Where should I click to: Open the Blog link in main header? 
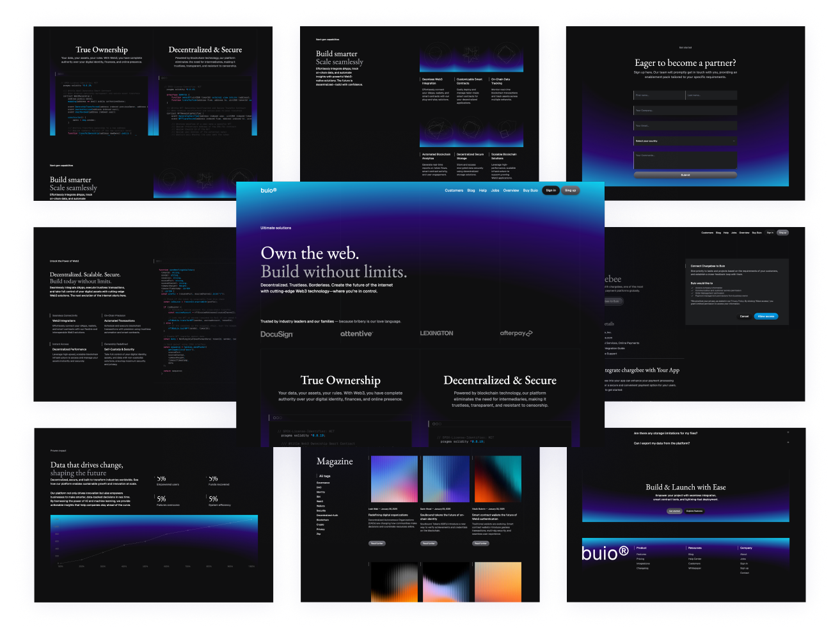[471, 191]
